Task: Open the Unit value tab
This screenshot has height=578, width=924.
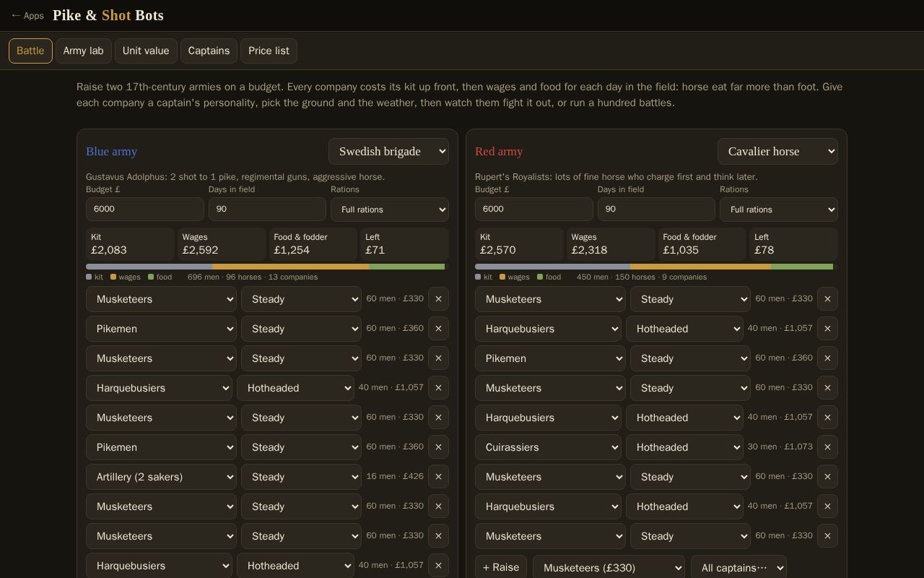Action: pos(146,51)
